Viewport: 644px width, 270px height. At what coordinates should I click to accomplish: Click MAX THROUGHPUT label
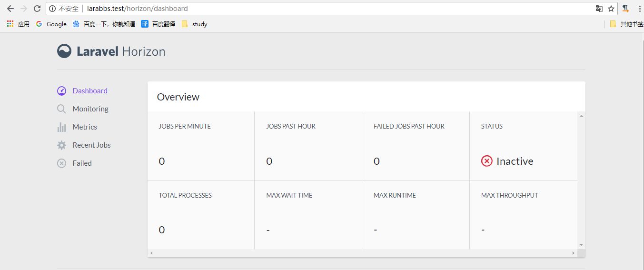[510, 195]
